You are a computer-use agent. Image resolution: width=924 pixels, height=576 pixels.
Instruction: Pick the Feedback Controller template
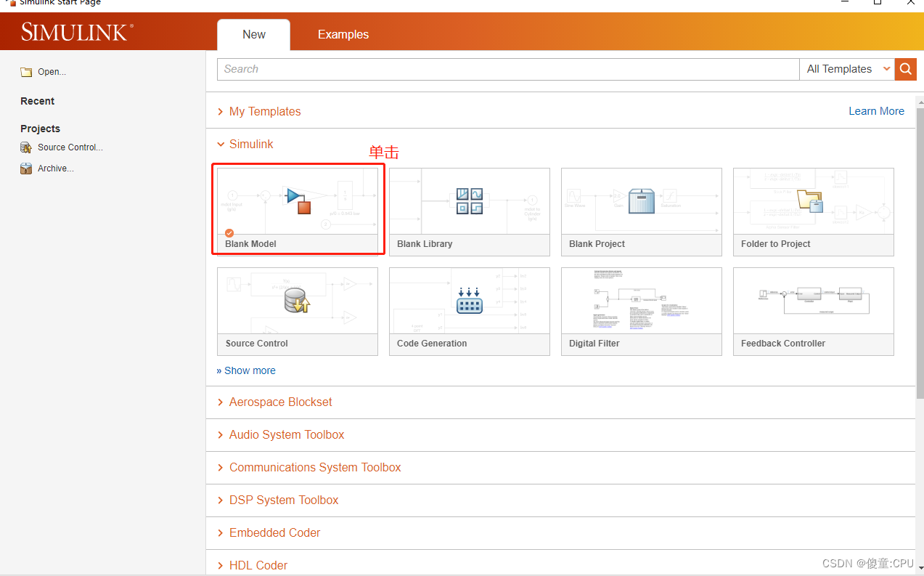click(814, 311)
